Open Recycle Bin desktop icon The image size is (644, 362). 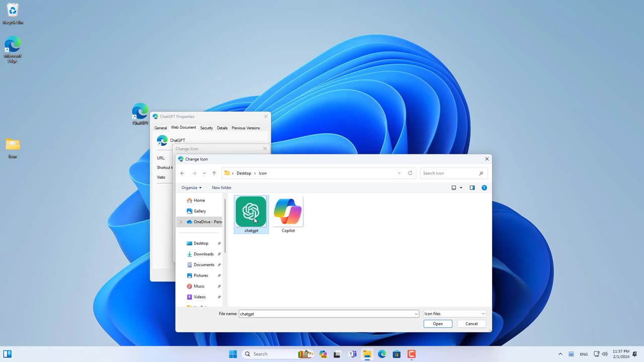[x=13, y=14]
